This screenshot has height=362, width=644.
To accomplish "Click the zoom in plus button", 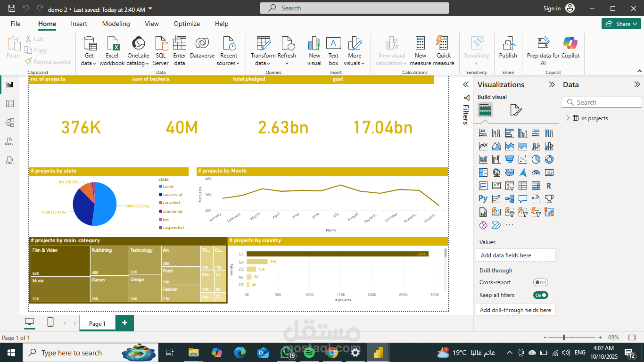I will [600, 337].
